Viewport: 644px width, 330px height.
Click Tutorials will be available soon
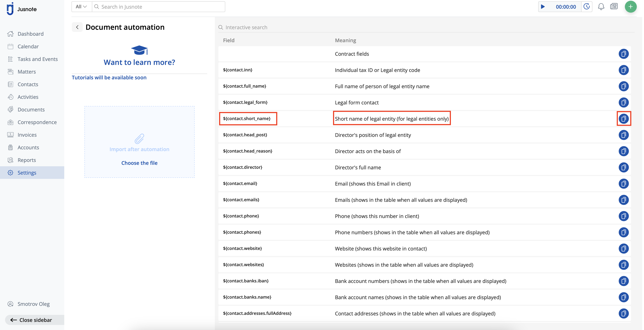point(109,77)
